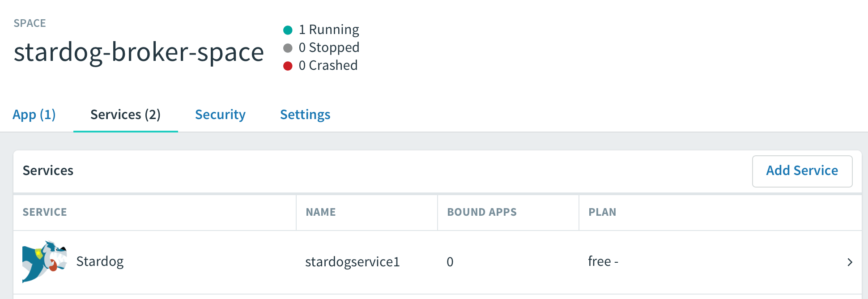868x299 pixels.
Task: Click the BOUND APPS column header
Action: 481,212
